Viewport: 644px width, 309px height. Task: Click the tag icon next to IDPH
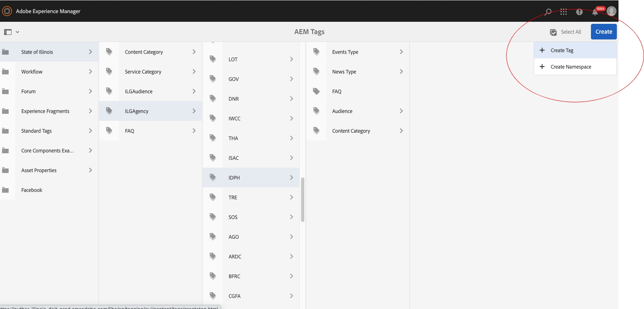tap(213, 177)
